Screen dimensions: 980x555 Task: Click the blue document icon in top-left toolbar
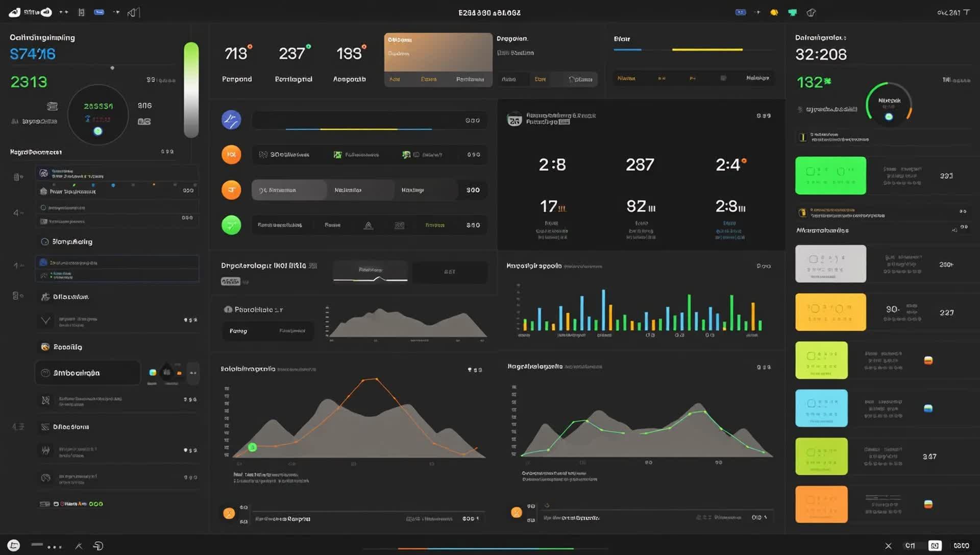pos(99,12)
